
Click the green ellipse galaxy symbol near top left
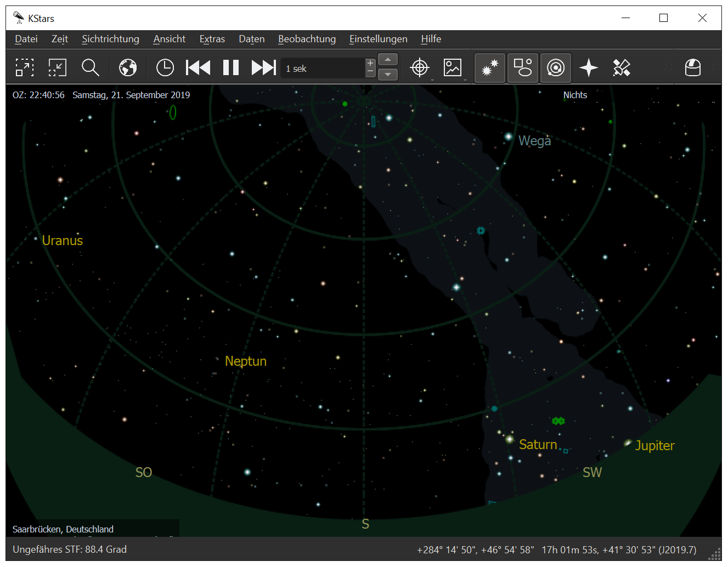[173, 112]
